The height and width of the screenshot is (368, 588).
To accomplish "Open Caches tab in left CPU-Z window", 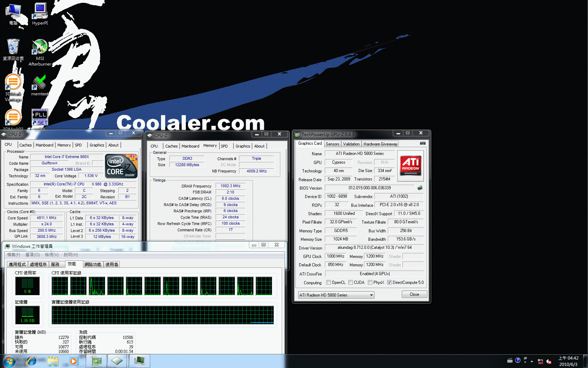I will pyautogui.click(x=26, y=145).
